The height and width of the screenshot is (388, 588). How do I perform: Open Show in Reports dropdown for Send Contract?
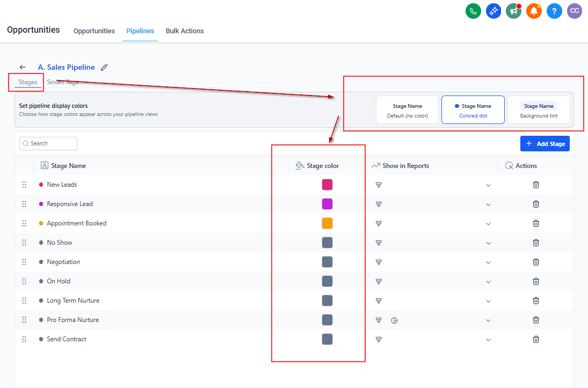(488, 340)
